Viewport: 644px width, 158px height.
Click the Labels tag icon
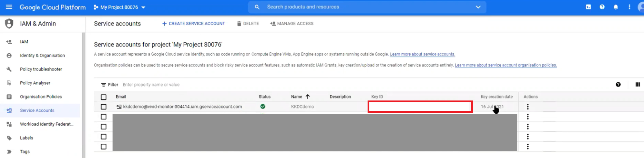[x=9, y=138]
